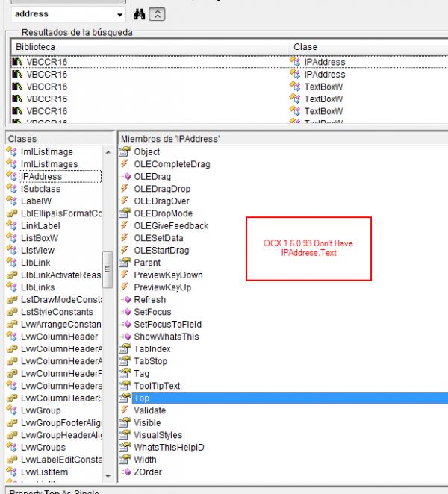Select LinkLabel class
This screenshot has width=448, height=494.
point(40,226)
